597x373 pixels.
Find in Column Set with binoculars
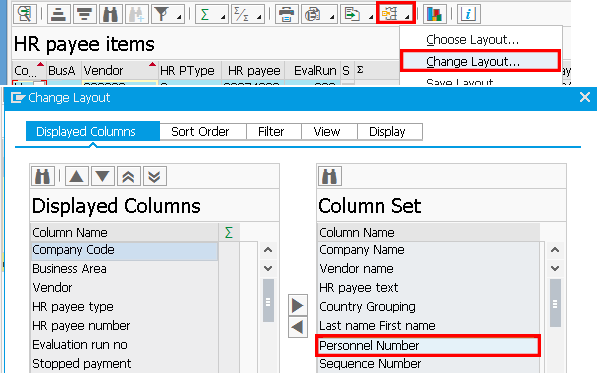pos(330,177)
